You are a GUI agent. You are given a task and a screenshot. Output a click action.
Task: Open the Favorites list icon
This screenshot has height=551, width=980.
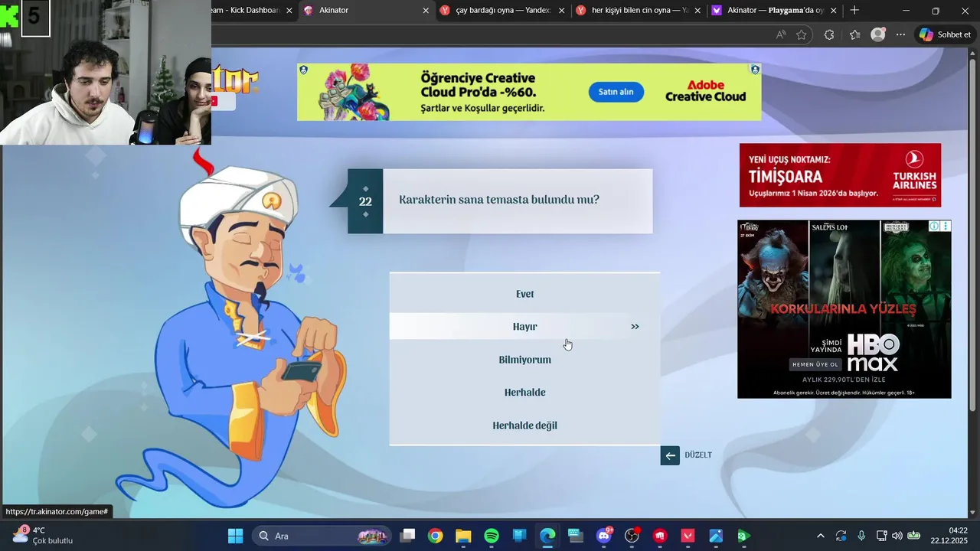854,34
